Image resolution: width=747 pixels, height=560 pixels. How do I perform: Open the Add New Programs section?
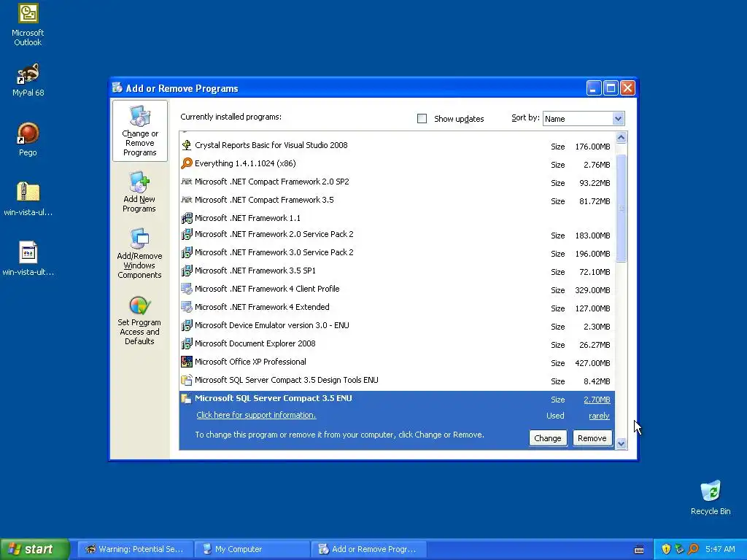pos(139,192)
